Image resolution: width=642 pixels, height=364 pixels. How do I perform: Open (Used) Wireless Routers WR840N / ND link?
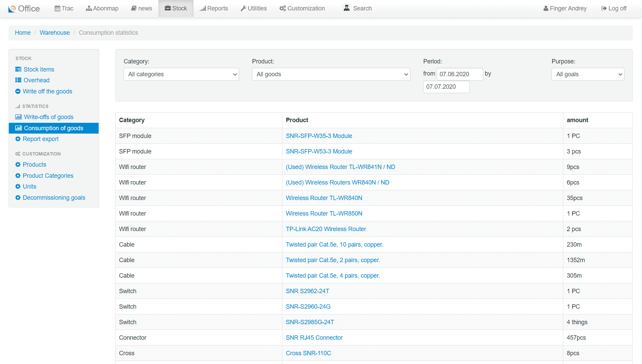[337, 183]
